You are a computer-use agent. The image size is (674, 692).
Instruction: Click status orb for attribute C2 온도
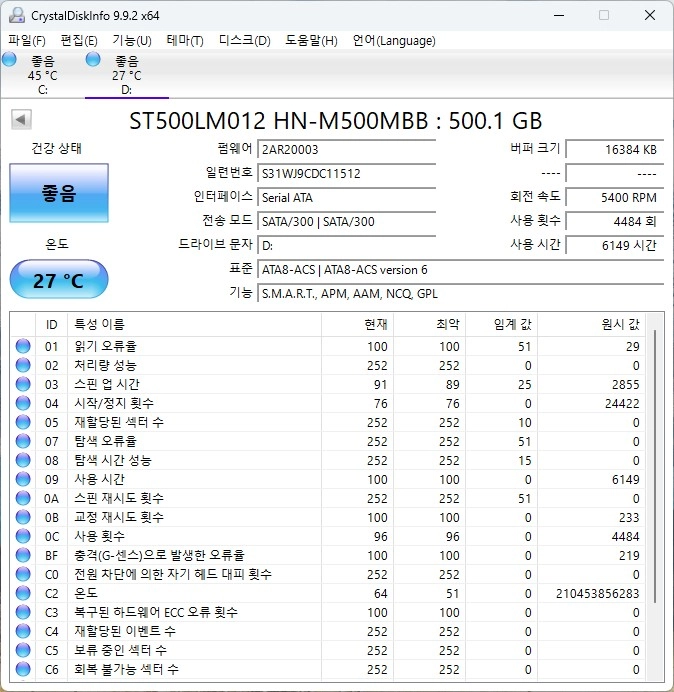point(23,593)
